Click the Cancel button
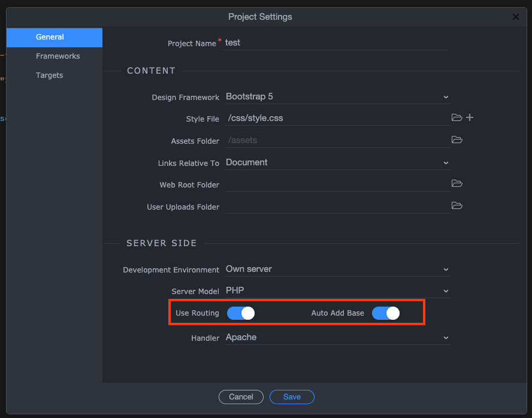Image resolution: width=532 pixels, height=418 pixels. click(241, 397)
